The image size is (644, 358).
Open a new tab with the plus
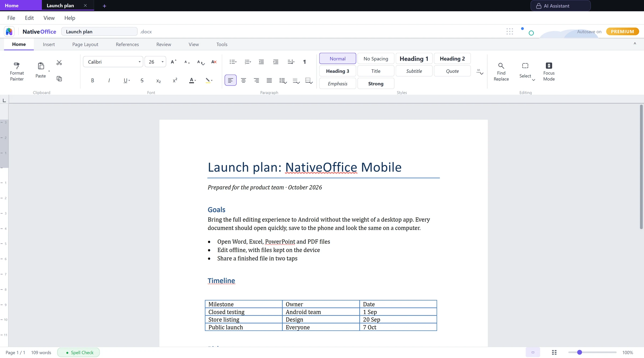point(104,6)
